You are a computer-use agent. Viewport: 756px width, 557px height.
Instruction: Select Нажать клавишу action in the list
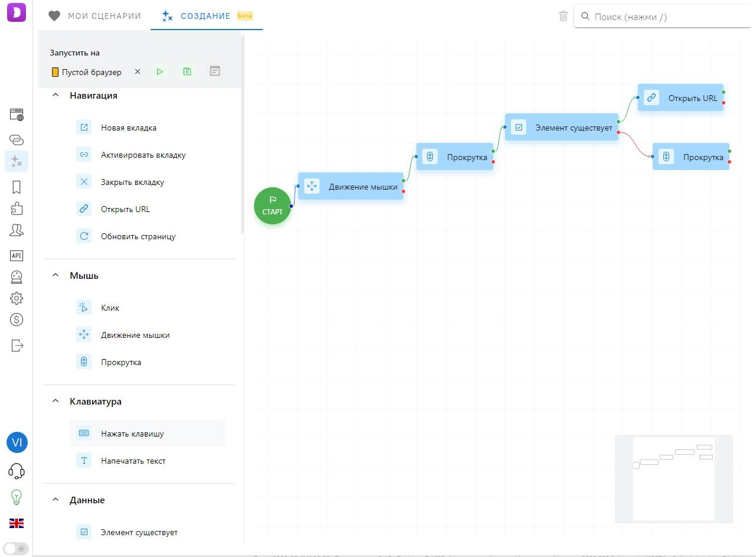click(132, 434)
